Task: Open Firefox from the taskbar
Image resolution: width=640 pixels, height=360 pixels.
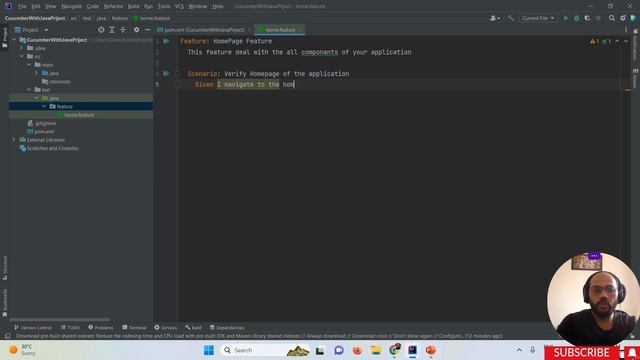Action: pyautogui.click(x=357, y=350)
